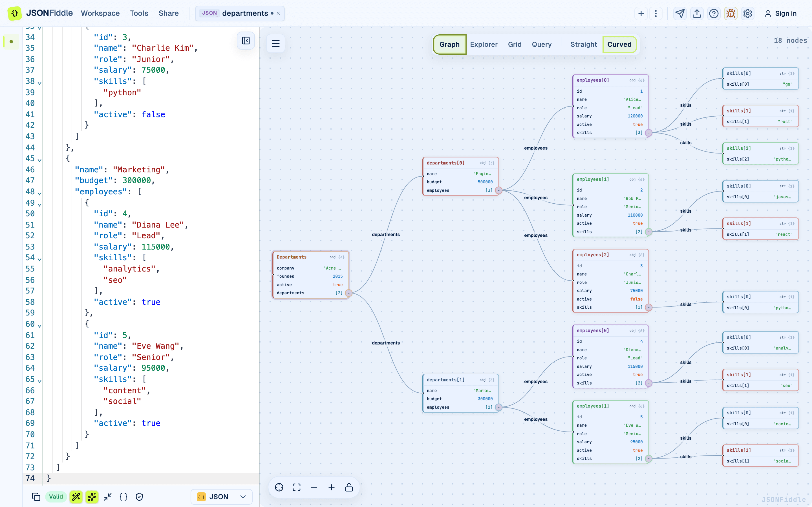This screenshot has width=812, height=507.
Task: Click the upload export icon
Action: pos(697,14)
